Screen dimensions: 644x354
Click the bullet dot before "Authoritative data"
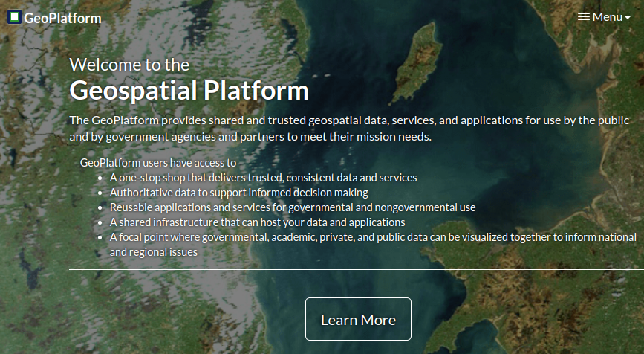click(x=100, y=193)
